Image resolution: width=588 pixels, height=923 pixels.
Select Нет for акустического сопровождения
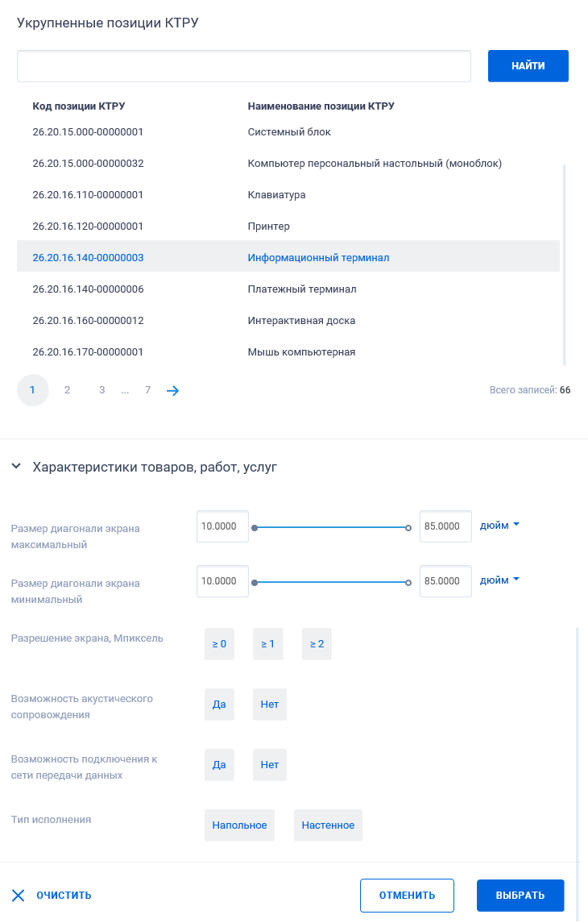pyautogui.click(x=270, y=705)
